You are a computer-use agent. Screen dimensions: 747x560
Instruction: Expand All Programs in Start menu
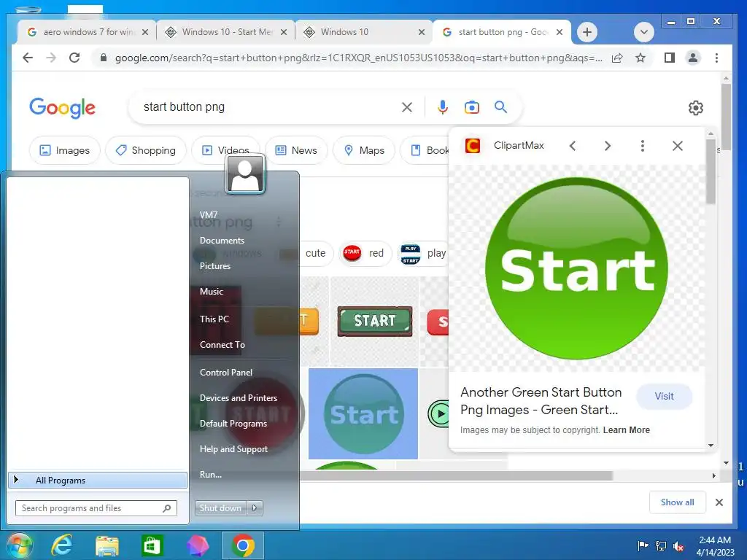click(98, 481)
